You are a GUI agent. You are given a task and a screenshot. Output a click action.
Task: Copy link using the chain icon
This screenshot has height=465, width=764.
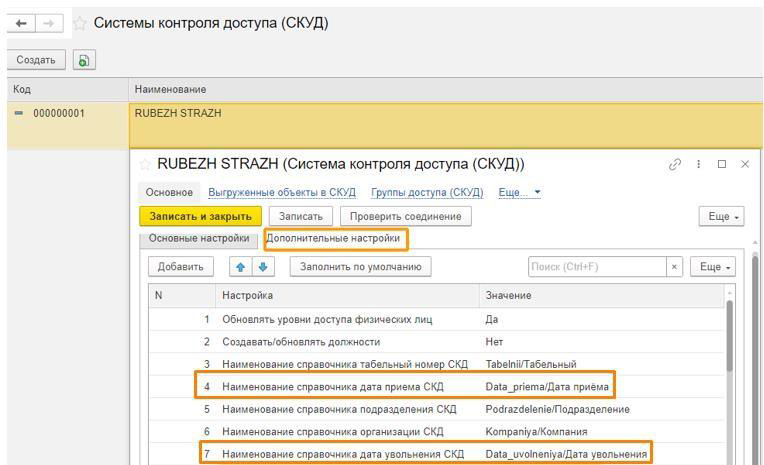pos(674,165)
